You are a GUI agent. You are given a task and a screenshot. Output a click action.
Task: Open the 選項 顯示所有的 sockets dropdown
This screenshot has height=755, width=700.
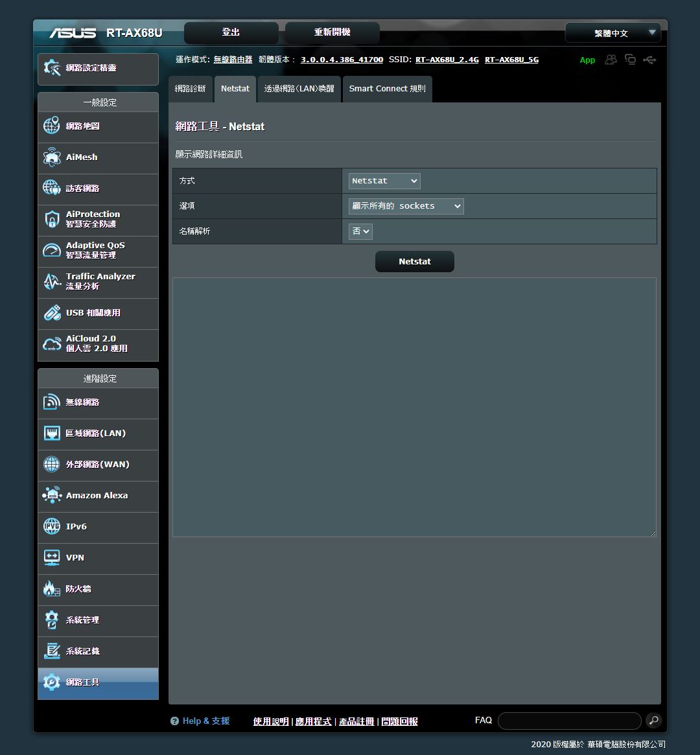406,206
